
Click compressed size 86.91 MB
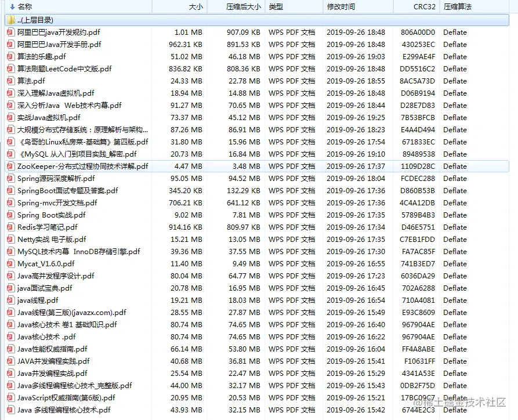244,129
